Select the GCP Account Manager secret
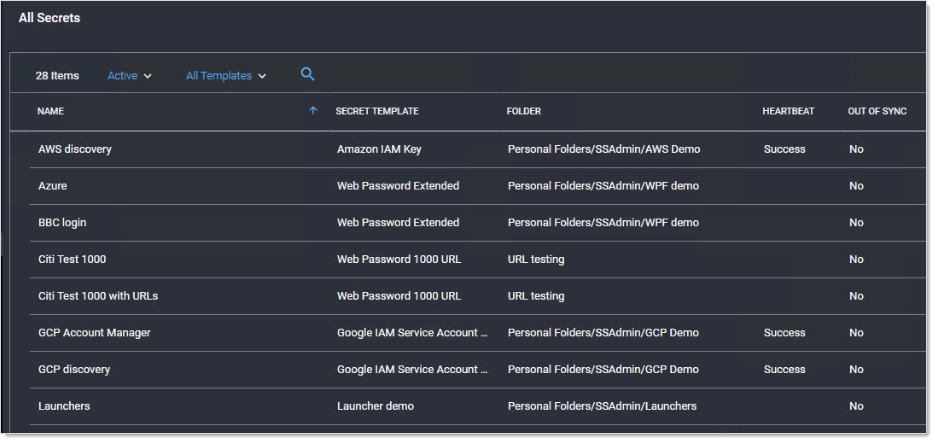This screenshot has width=935, height=442. [94, 333]
